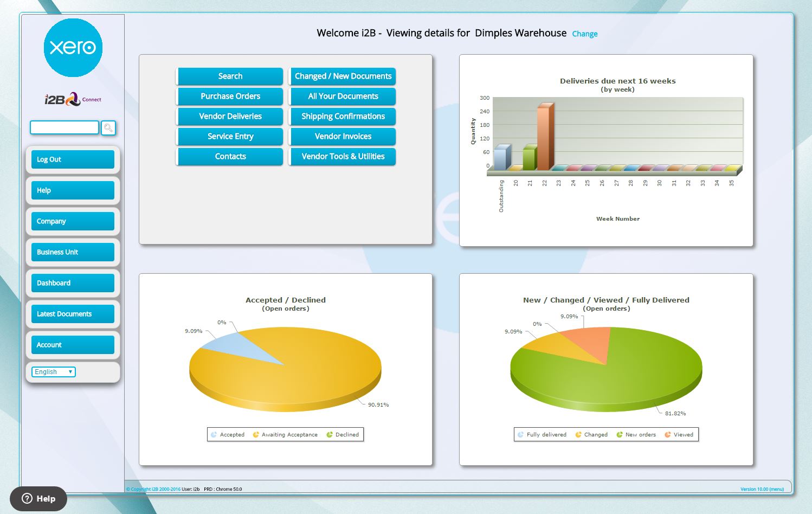Click the magnifier search icon
The image size is (812, 514).
click(108, 128)
